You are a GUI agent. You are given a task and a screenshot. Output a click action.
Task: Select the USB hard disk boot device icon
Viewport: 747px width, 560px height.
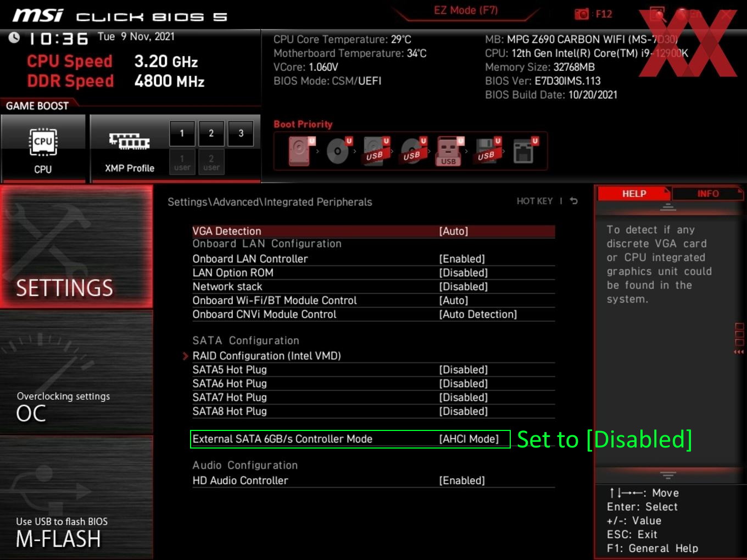pyautogui.click(x=376, y=151)
